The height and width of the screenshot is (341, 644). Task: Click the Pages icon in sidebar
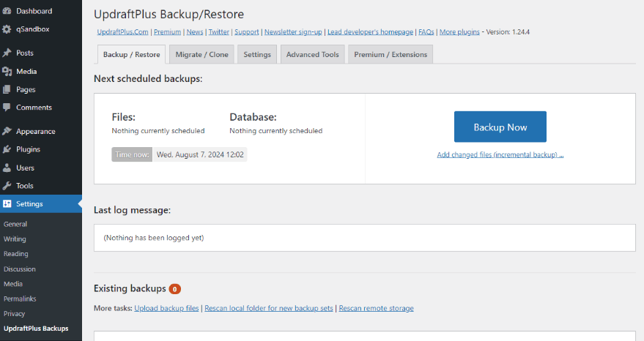click(7, 89)
